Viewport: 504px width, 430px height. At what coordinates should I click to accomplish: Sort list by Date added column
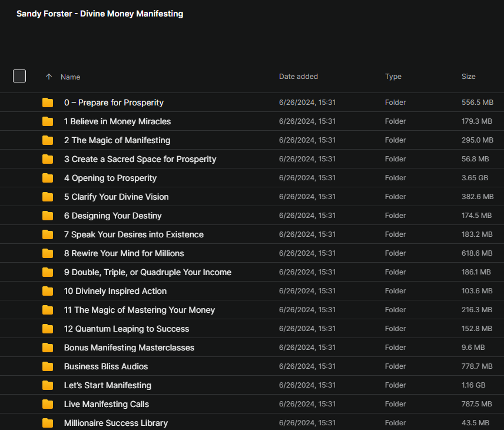coord(299,77)
